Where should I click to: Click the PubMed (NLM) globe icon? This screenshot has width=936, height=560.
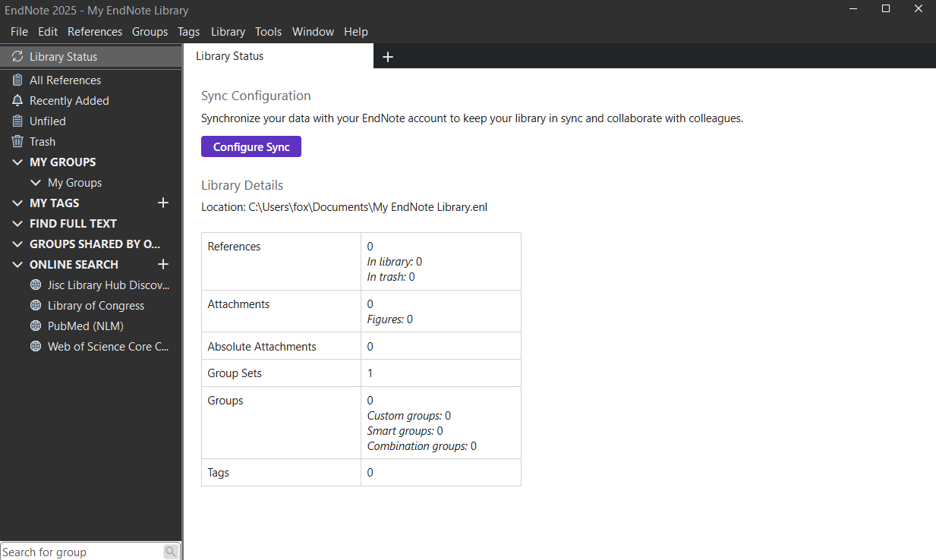[x=35, y=326]
